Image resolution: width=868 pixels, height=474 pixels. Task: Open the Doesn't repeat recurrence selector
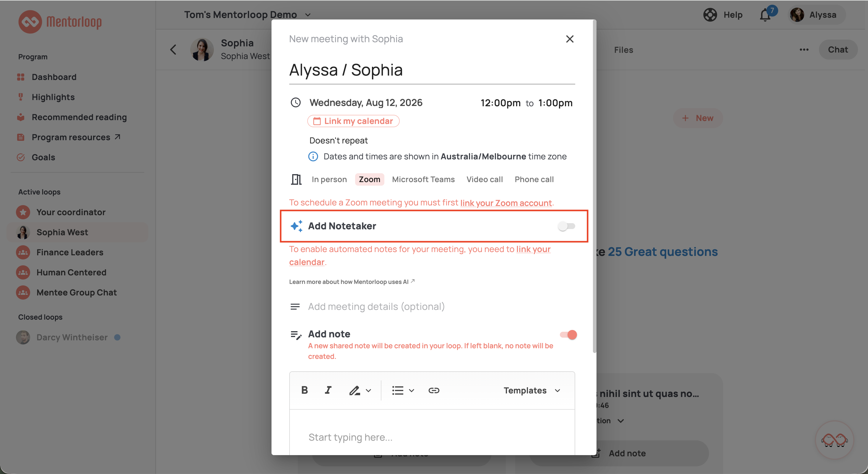click(338, 140)
